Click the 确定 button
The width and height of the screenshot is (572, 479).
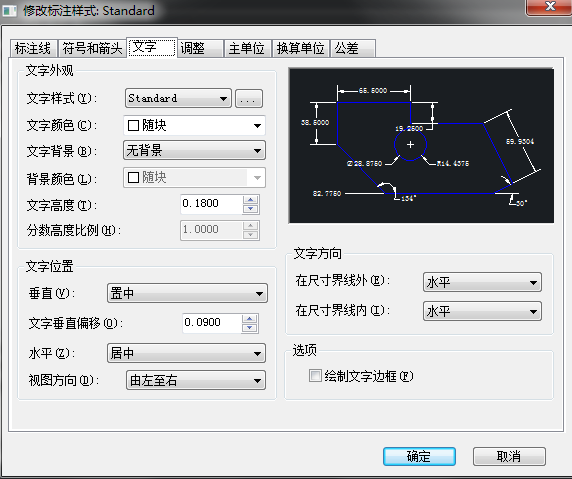(x=420, y=456)
